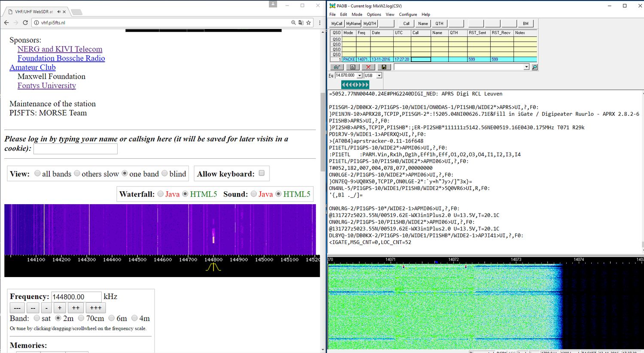Viewport: 644px width, 353px height.
Task: Expand the log search combo box arrow
Action: pos(526,67)
